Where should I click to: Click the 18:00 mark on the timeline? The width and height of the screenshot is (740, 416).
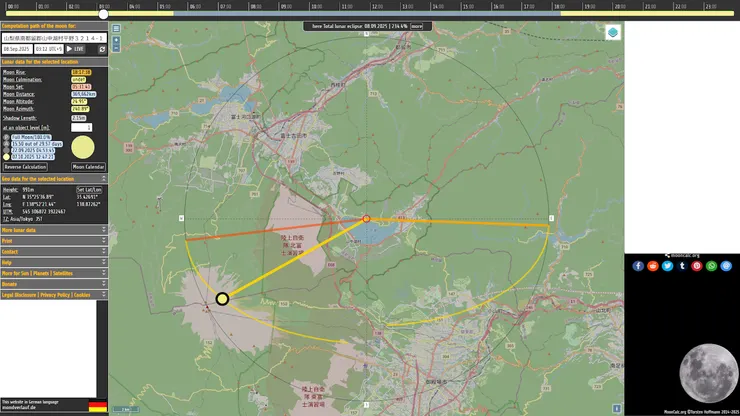559,7
